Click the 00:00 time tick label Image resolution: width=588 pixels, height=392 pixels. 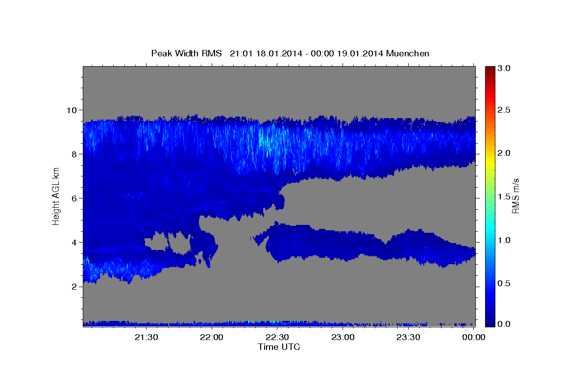(473, 337)
